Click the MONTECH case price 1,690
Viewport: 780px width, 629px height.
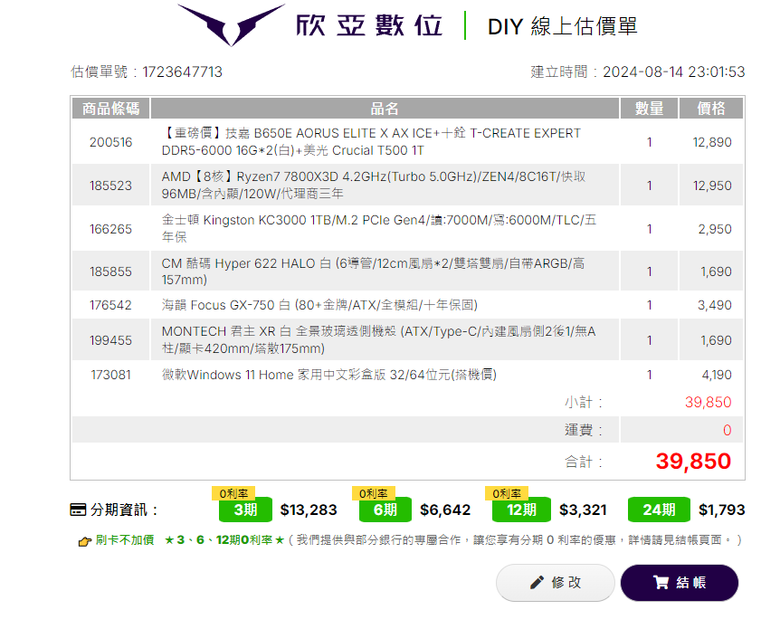(716, 340)
